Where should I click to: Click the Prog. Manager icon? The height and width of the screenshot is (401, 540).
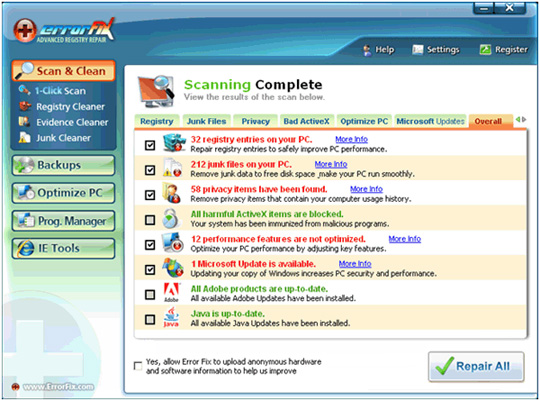tap(26, 220)
